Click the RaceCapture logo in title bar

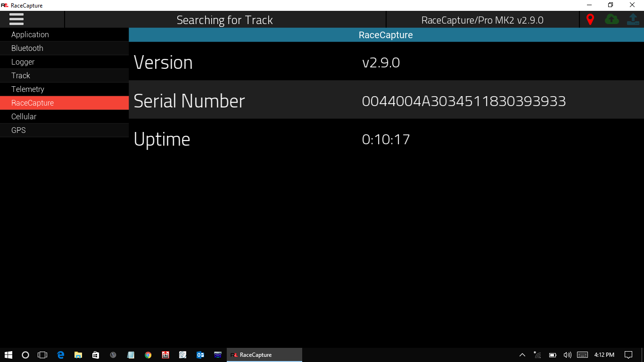pos(5,5)
